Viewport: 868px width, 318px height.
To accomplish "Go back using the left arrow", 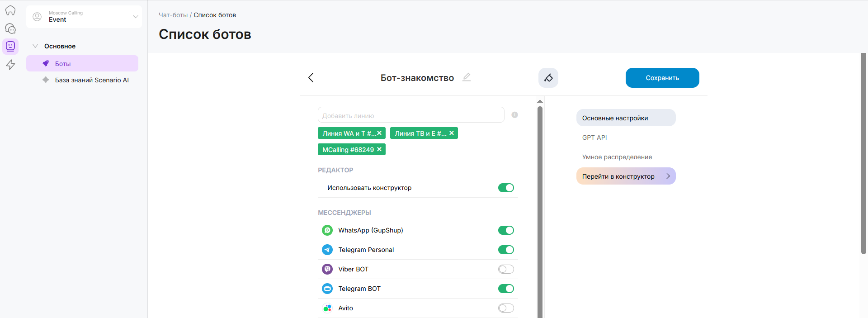I will 311,78.
